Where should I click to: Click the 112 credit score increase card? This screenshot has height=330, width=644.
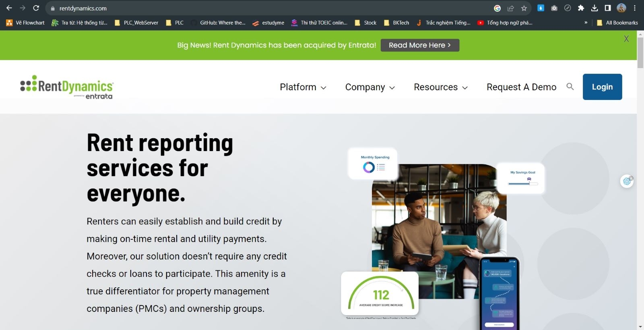pyautogui.click(x=380, y=293)
